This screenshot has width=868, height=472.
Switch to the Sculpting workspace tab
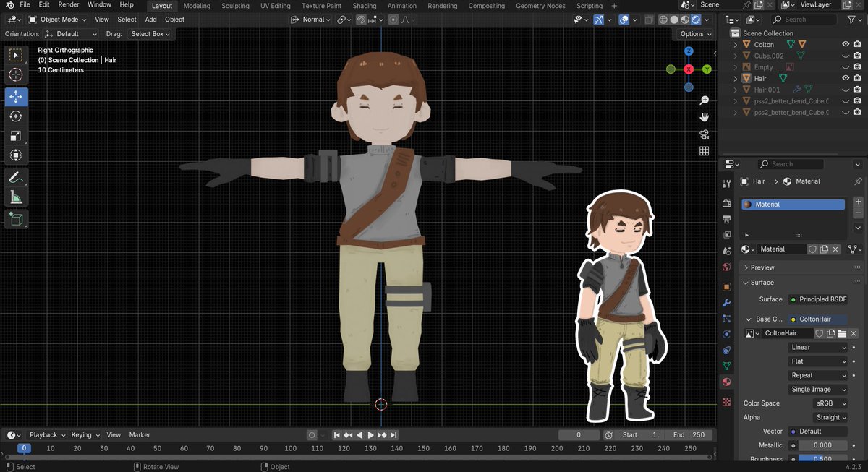235,6
